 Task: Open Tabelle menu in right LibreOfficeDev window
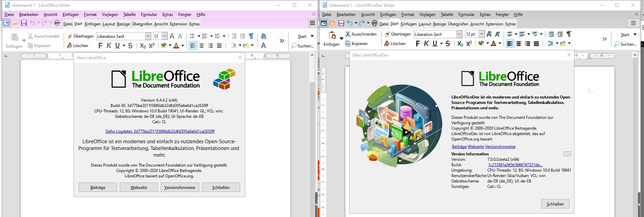(x=447, y=15)
